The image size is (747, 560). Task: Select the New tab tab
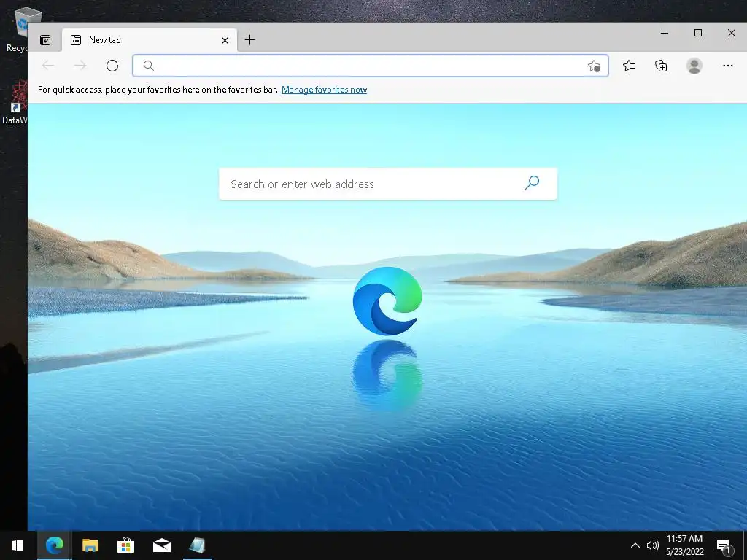point(149,40)
